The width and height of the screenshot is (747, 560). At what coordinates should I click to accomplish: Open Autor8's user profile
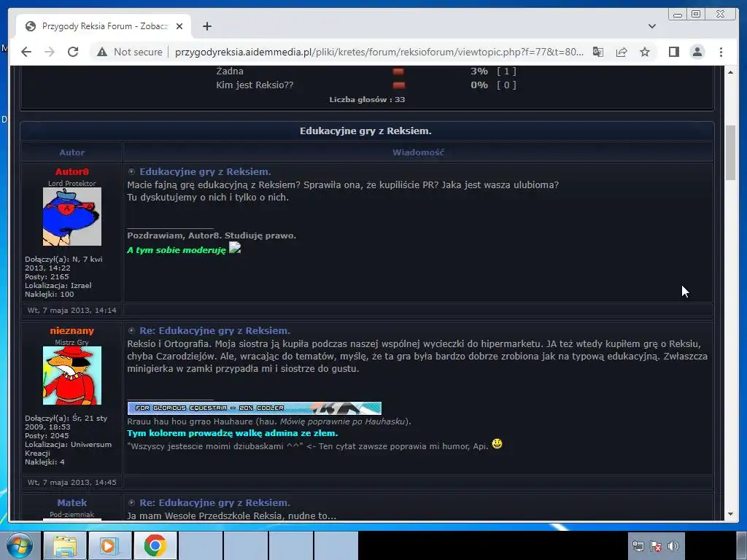tap(72, 171)
